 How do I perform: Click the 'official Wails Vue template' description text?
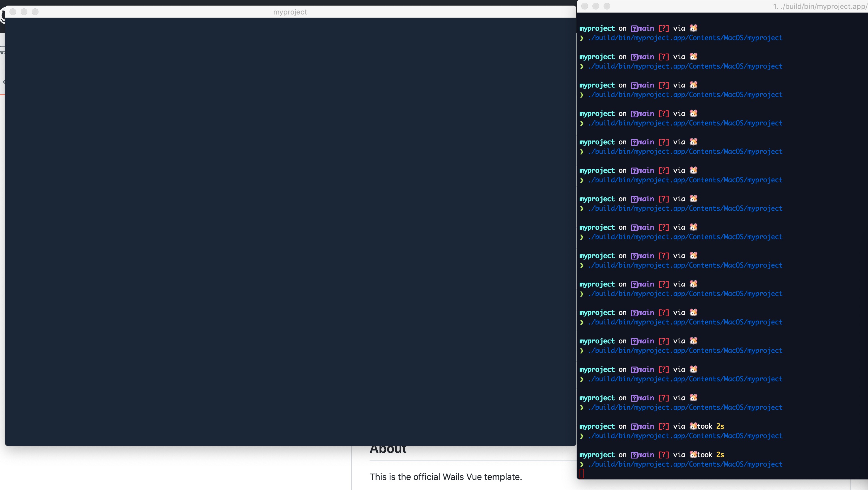point(445,477)
